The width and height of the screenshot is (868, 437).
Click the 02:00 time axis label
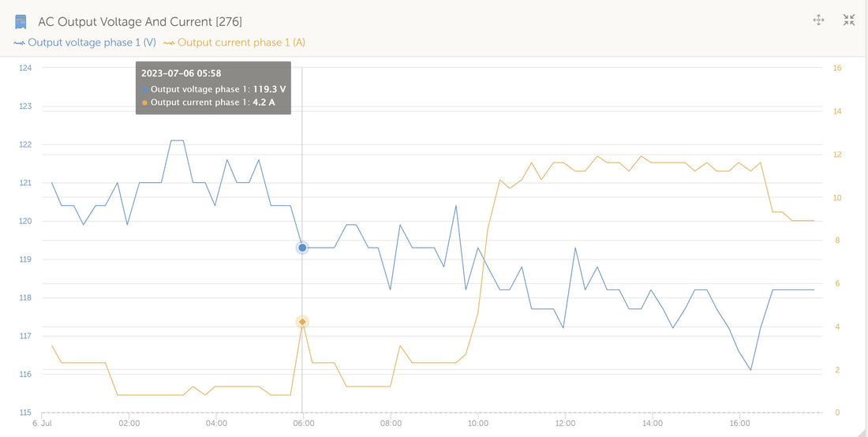click(129, 423)
